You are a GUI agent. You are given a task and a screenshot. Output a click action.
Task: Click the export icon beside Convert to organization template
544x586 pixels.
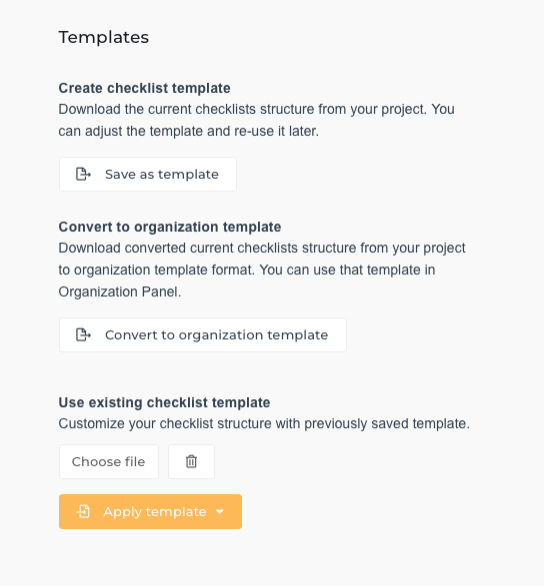pyautogui.click(x=83, y=335)
